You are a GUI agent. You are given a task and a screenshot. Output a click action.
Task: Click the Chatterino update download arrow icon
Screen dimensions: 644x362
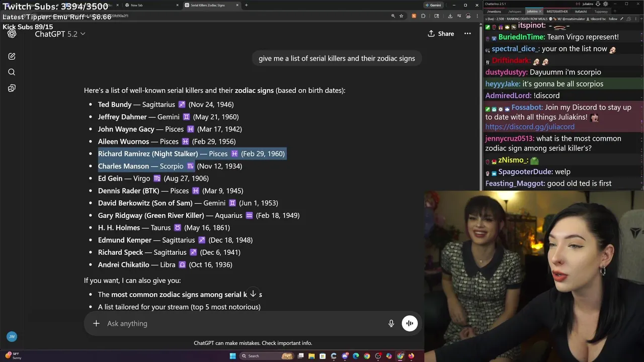(x=598, y=4)
